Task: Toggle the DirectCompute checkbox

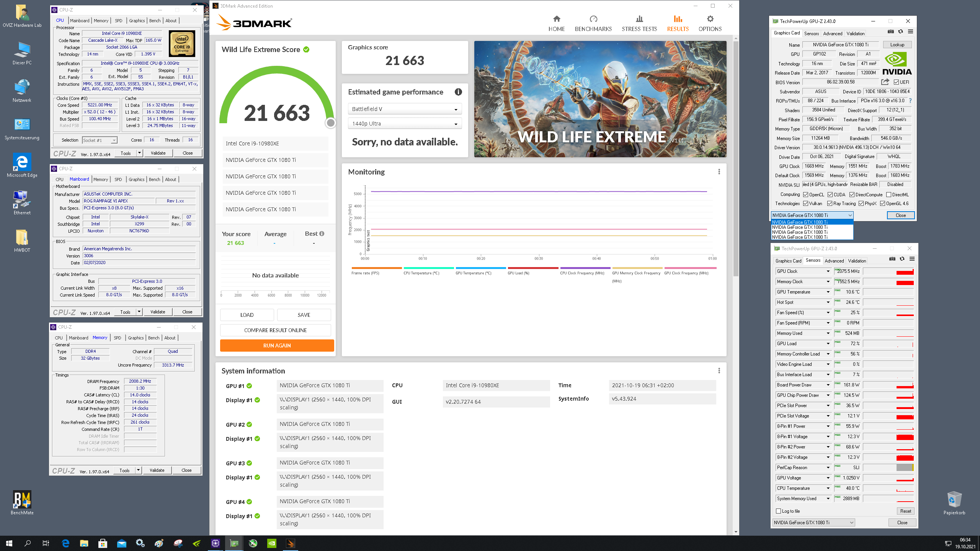Action: (852, 194)
